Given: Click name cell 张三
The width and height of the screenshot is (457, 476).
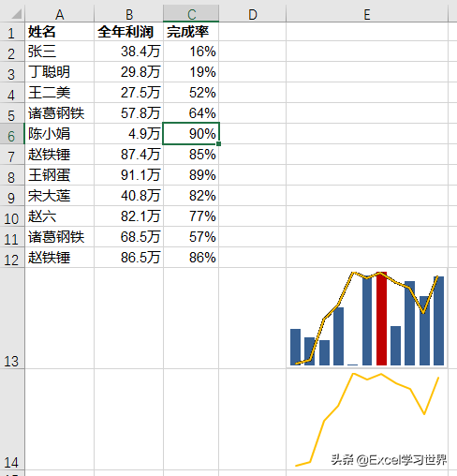Looking at the screenshot, I should (59, 52).
